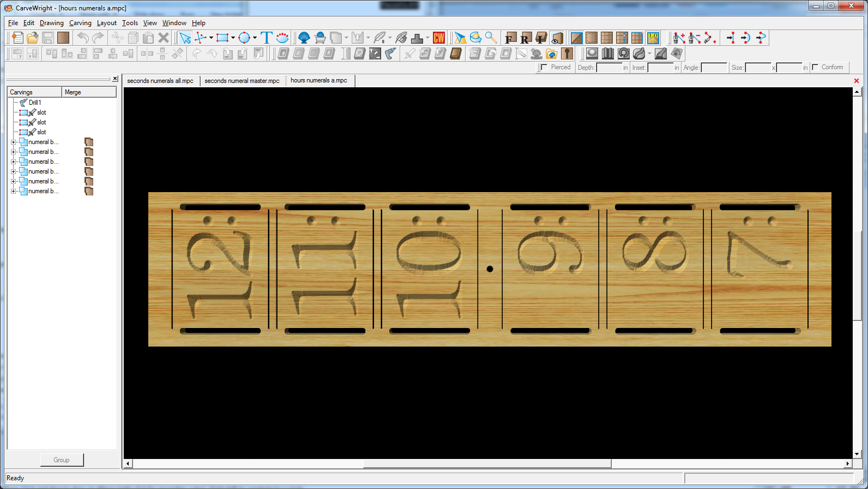Screen dimensions: 868x489
Task: Switch to Rear view R icon
Action: point(526,38)
